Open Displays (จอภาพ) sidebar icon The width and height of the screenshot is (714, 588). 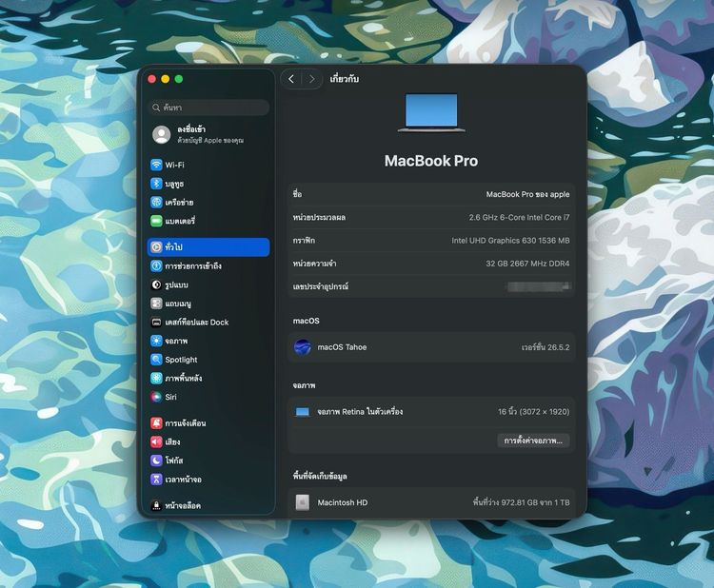point(156,341)
